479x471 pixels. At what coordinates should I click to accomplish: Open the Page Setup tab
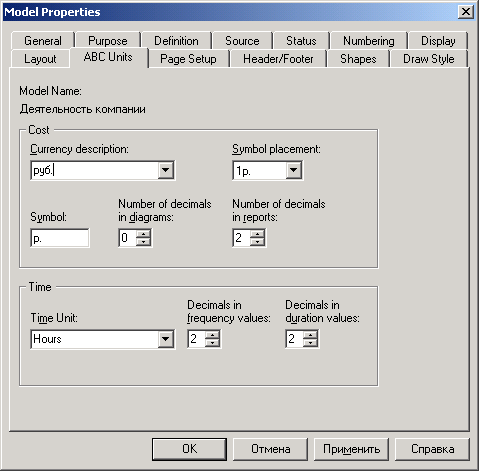188,59
